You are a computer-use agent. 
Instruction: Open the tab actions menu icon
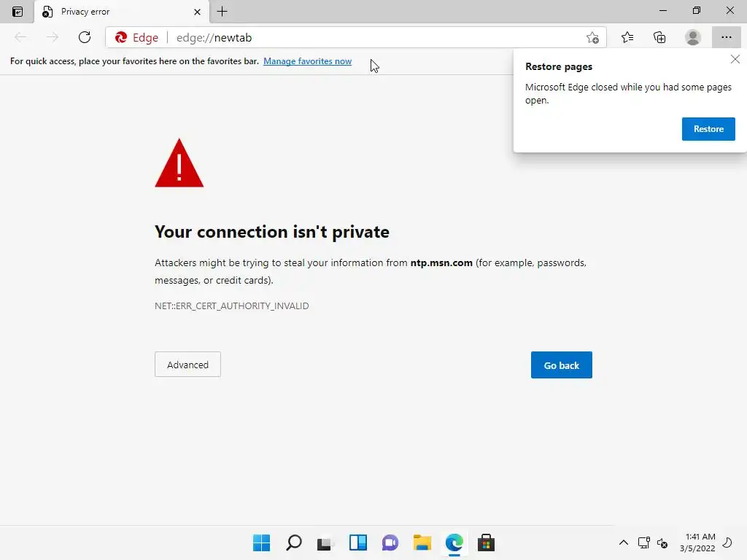click(x=18, y=12)
